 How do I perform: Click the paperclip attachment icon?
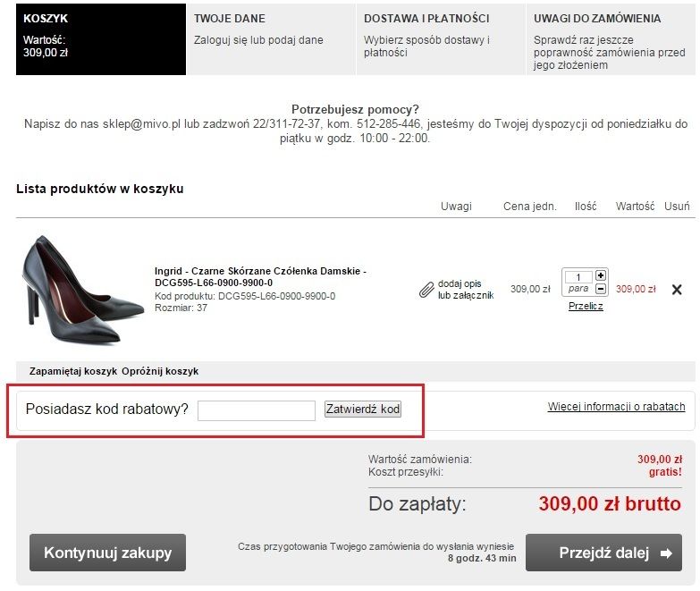(426, 290)
